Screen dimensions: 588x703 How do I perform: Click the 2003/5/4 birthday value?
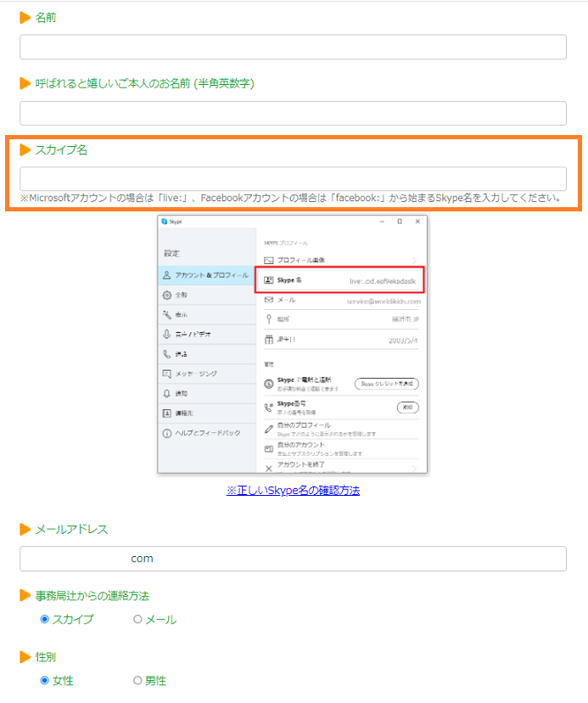tap(403, 340)
